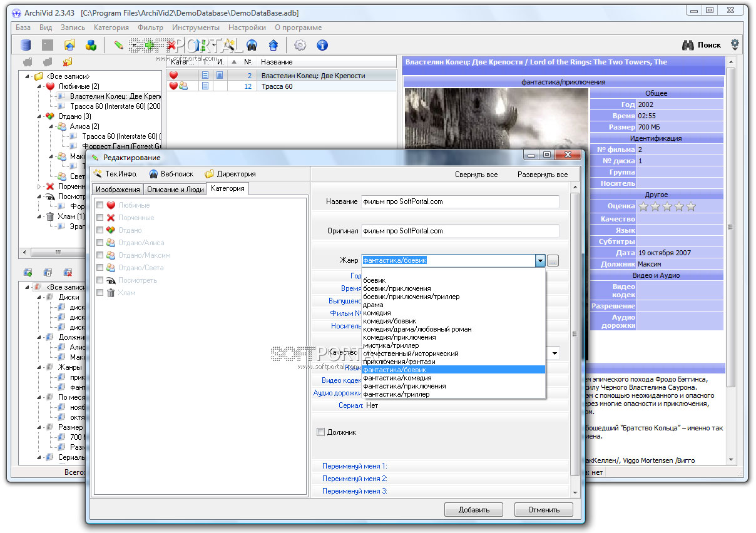
Task: Open the Инструменты menu
Action: [x=196, y=28]
